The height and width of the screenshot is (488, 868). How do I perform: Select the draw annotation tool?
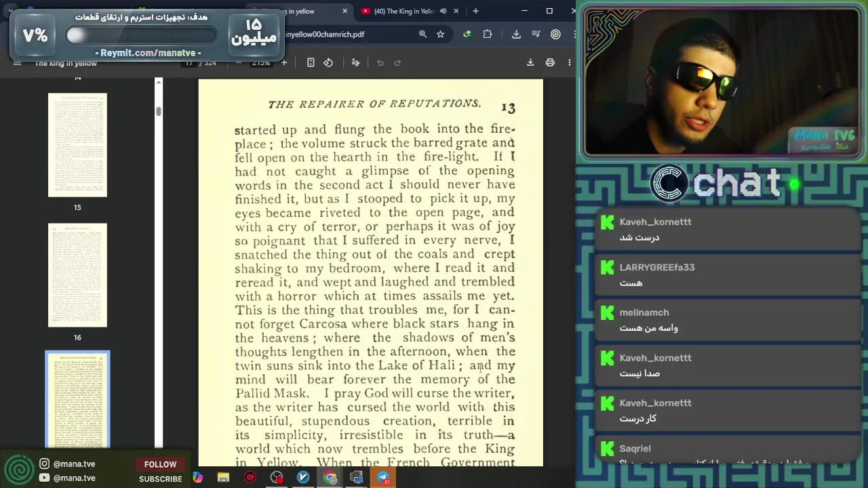point(355,62)
